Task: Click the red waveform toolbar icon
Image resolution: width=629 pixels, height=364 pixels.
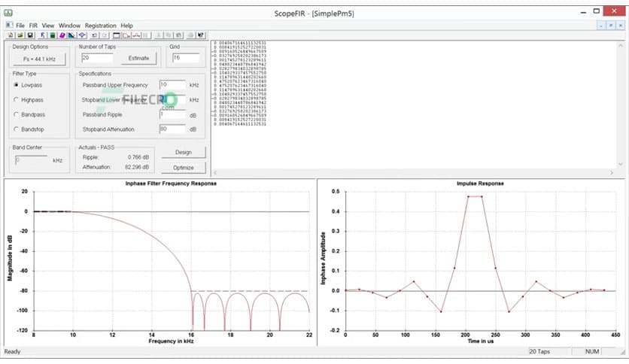Action: (x=136, y=35)
